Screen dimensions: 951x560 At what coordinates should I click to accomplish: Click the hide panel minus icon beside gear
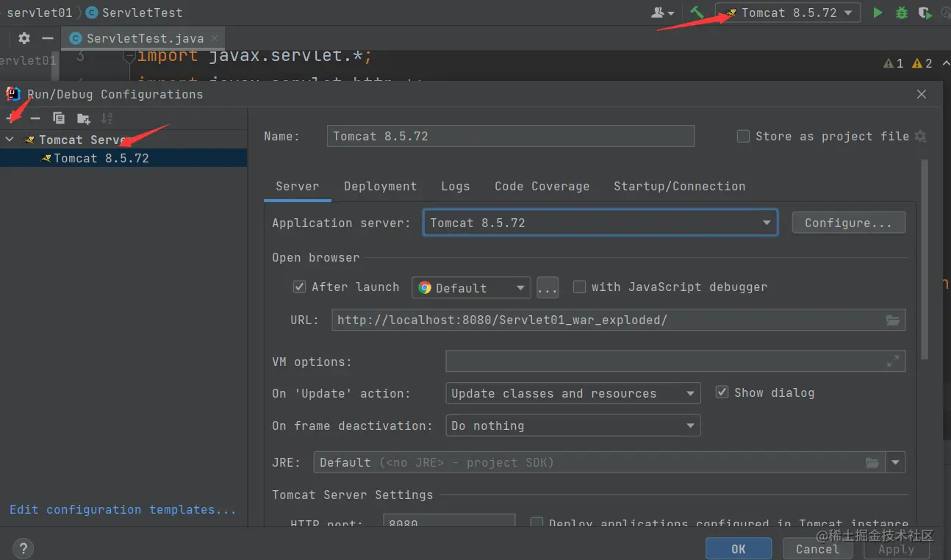[x=48, y=37]
